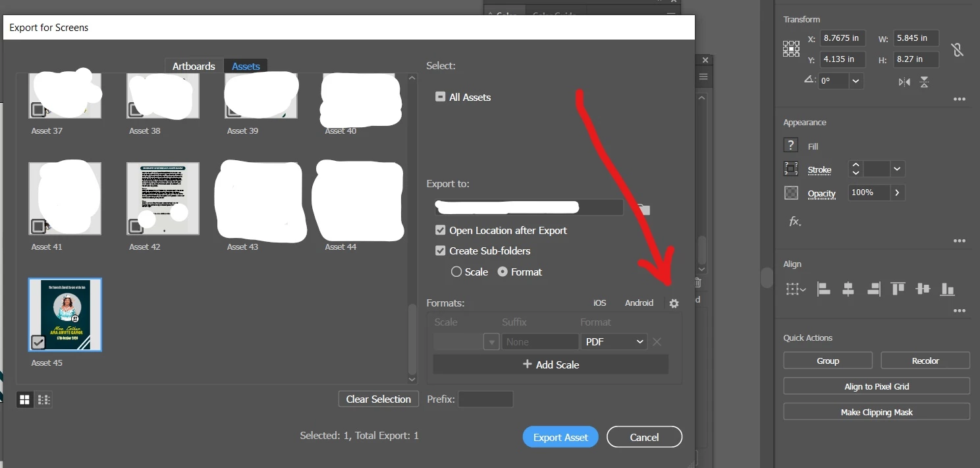Close the panel behind the dialog

pos(705,60)
